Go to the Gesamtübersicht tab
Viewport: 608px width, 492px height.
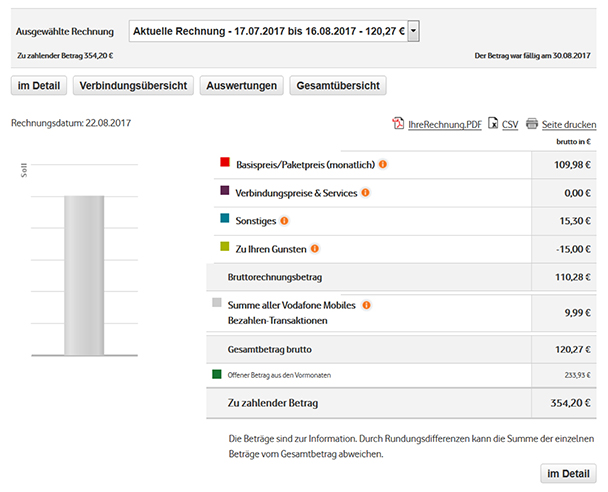[338, 86]
